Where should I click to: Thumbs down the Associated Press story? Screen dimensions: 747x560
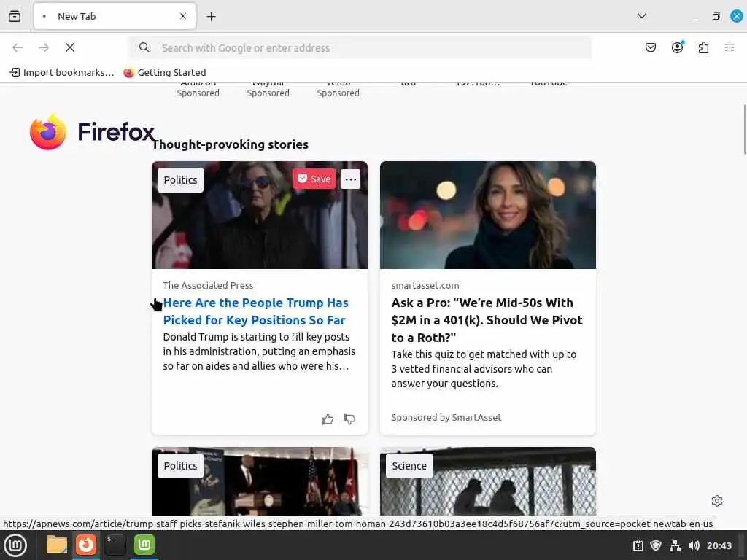(349, 419)
